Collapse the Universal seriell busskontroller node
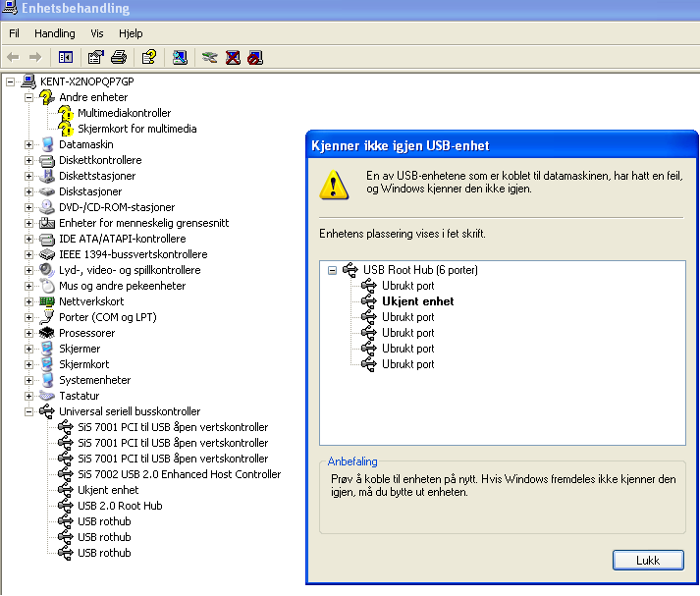The image size is (700, 596). (29, 411)
